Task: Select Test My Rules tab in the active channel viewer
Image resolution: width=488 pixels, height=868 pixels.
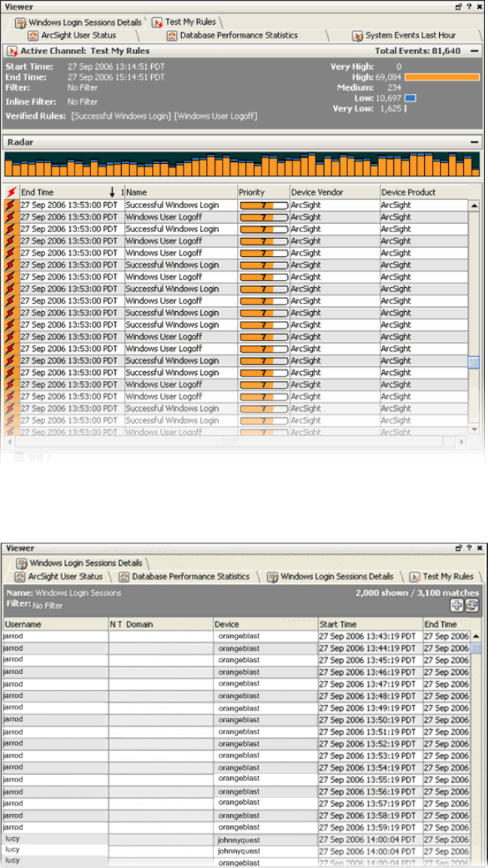Action: [183, 23]
